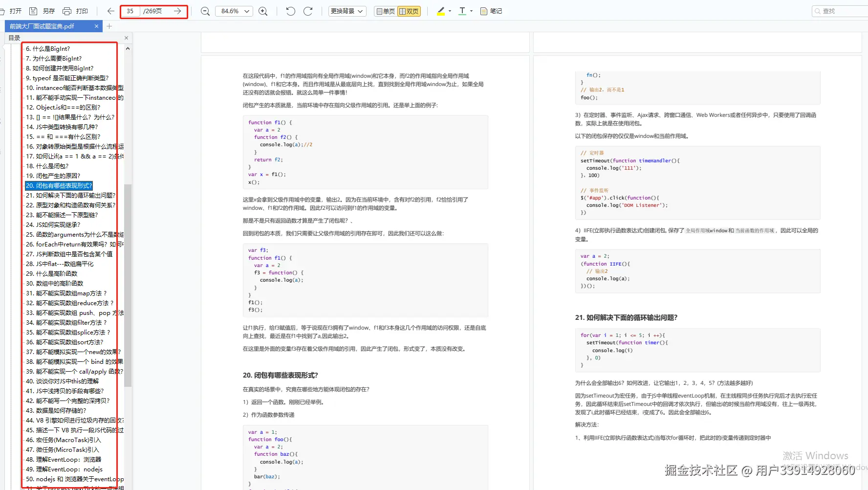Rotate page counterclockwise
Screen dimensions: 868x490
290,11
